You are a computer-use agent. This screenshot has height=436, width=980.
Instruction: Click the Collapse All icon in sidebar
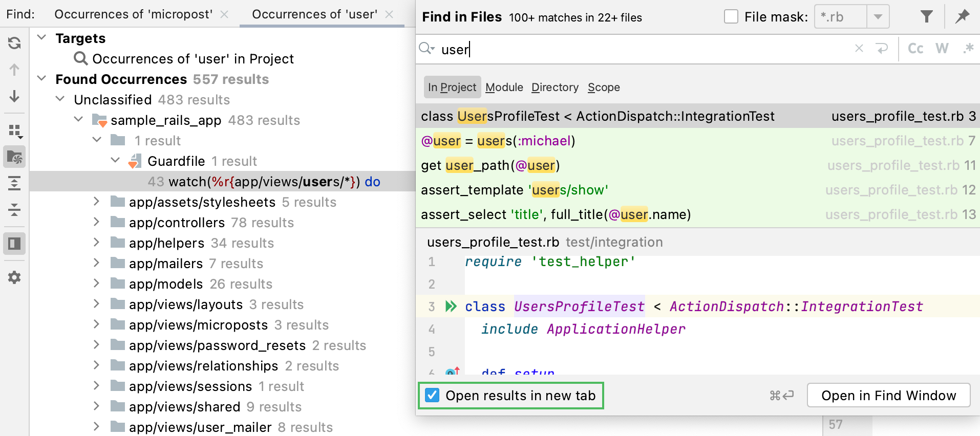pyautogui.click(x=14, y=210)
